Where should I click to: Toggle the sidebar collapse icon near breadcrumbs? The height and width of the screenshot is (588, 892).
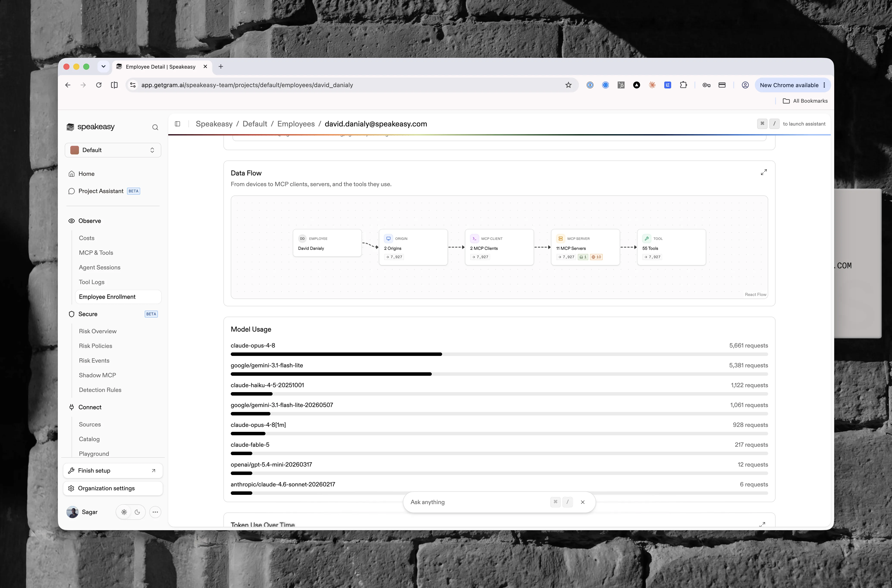178,124
